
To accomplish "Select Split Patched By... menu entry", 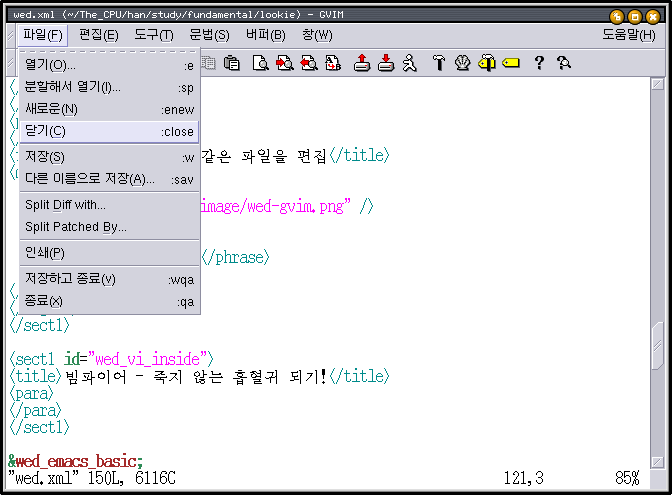I will click(x=109, y=227).
